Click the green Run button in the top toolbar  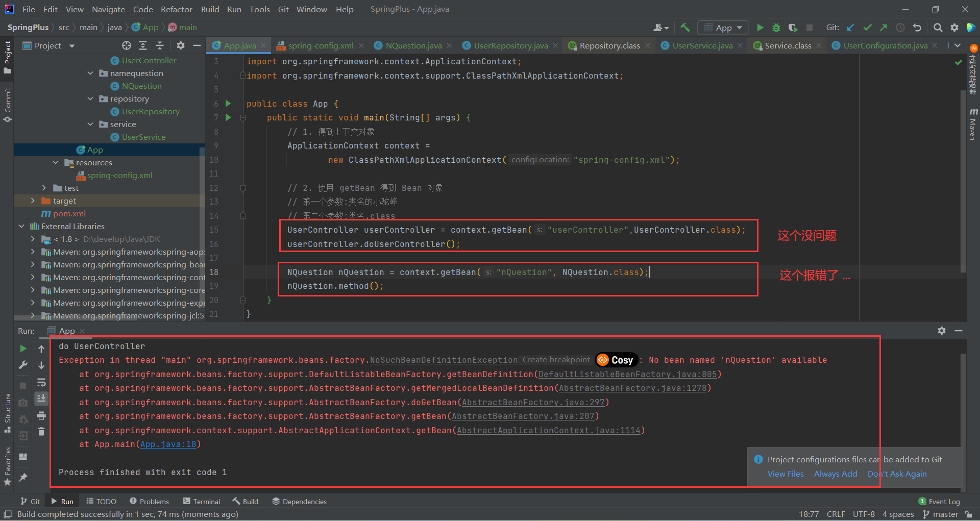(x=760, y=28)
